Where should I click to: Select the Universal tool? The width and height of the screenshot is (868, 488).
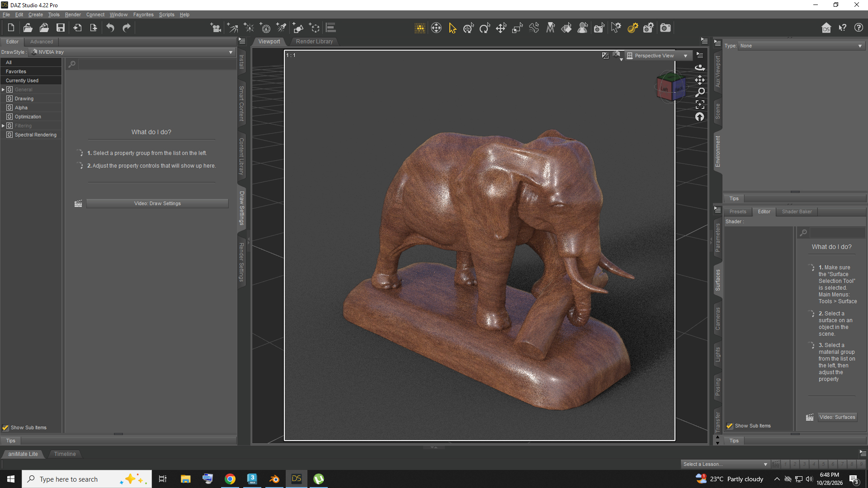coord(468,28)
